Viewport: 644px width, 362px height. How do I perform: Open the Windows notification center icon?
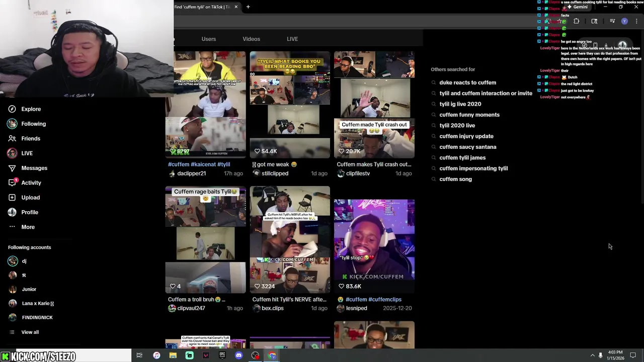tap(633, 355)
